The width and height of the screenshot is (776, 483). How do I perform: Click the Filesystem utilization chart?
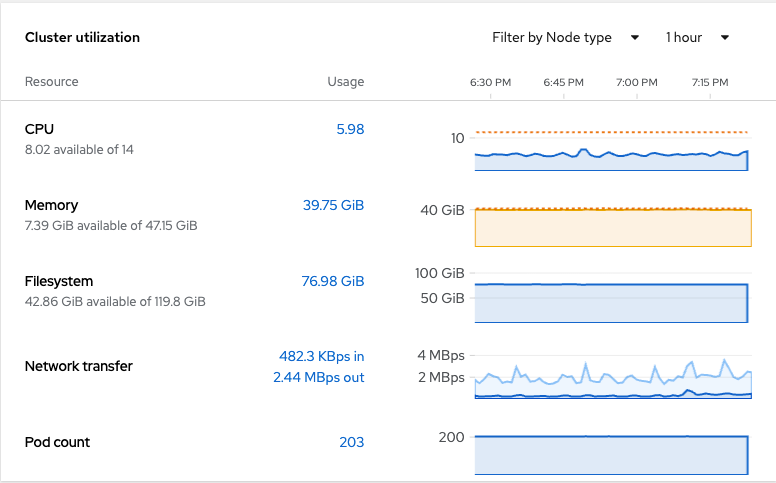612,304
